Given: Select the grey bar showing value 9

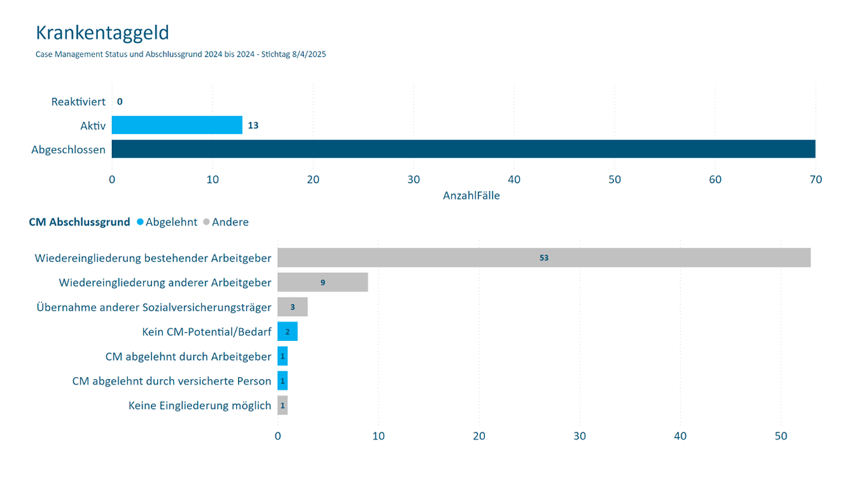Looking at the screenshot, I should tap(322, 282).
